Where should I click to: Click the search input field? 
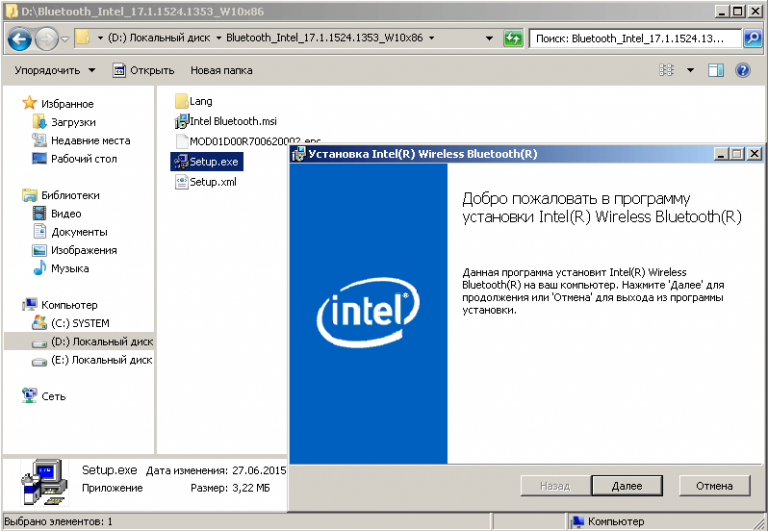point(636,39)
